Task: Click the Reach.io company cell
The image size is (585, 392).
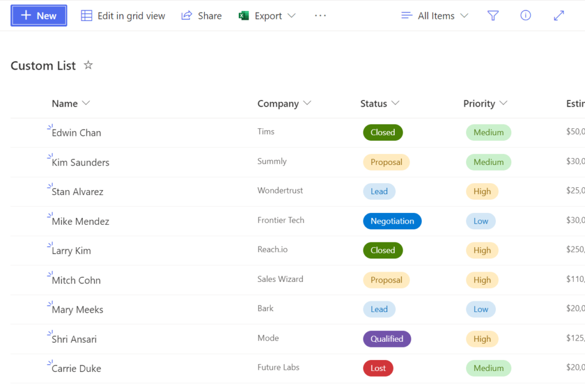Action: [273, 249]
